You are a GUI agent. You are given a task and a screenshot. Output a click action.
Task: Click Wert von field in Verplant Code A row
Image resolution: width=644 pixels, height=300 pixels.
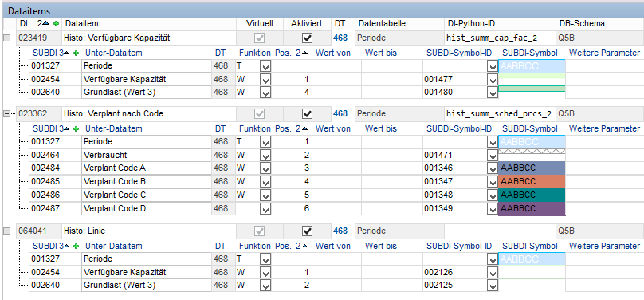(336, 168)
